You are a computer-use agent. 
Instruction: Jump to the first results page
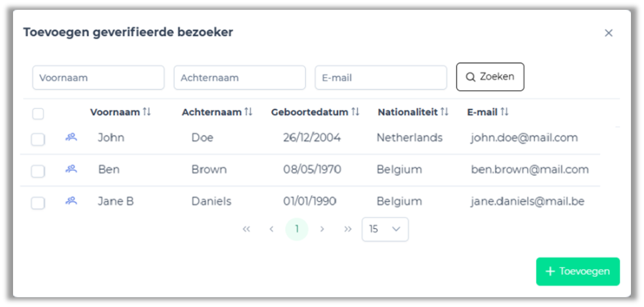point(246,229)
